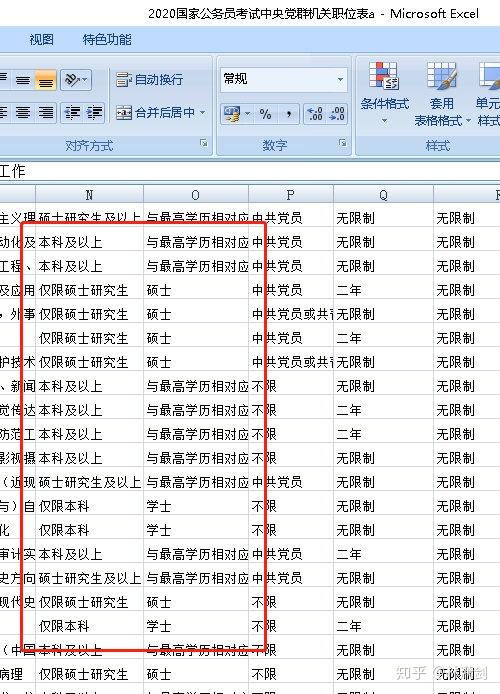Click the Middle Align icon
The height and width of the screenshot is (694, 500).
point(23,80)
